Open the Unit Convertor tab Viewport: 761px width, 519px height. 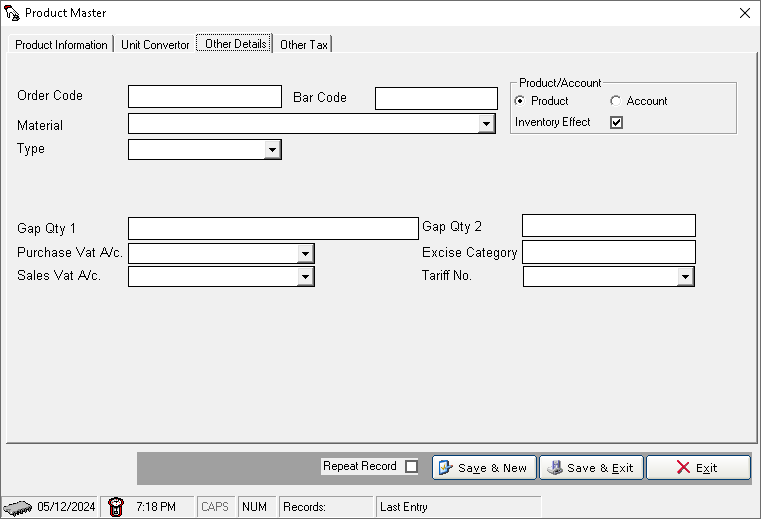[x=155, y=45]
